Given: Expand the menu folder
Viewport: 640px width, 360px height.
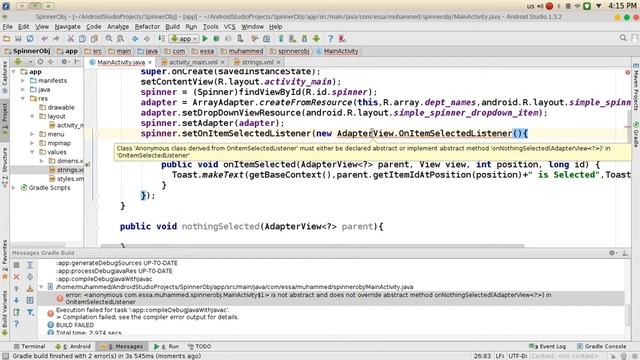Looking at the screenshot, I should click(32, 134).
